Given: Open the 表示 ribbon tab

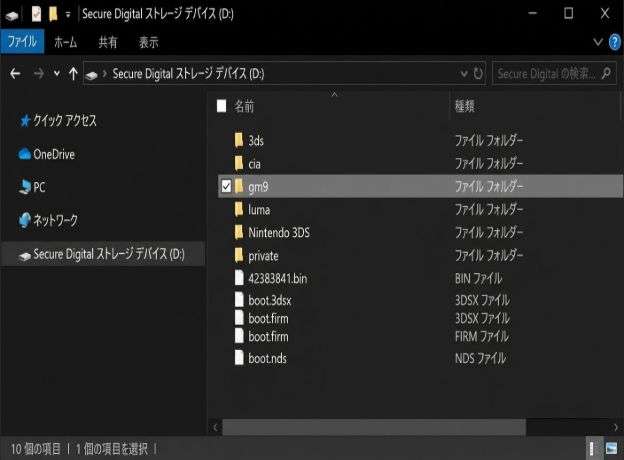Looking at the screenshot, I should click(148, 42).
